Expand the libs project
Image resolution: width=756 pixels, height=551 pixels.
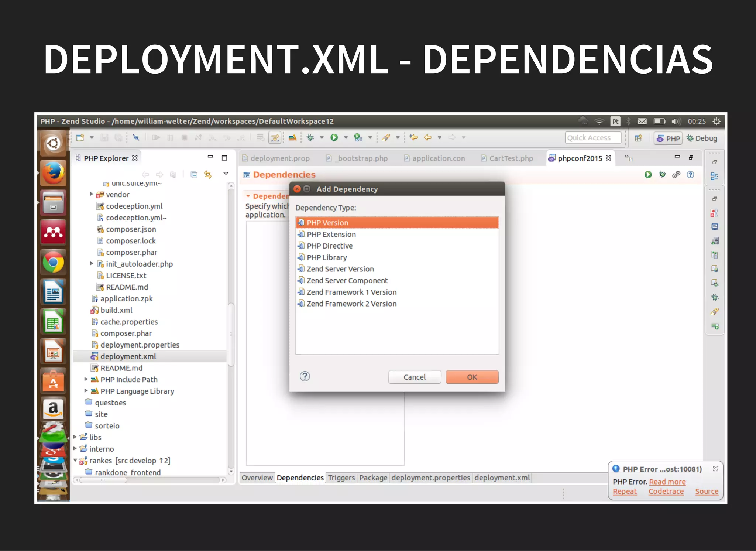(75, 437)
